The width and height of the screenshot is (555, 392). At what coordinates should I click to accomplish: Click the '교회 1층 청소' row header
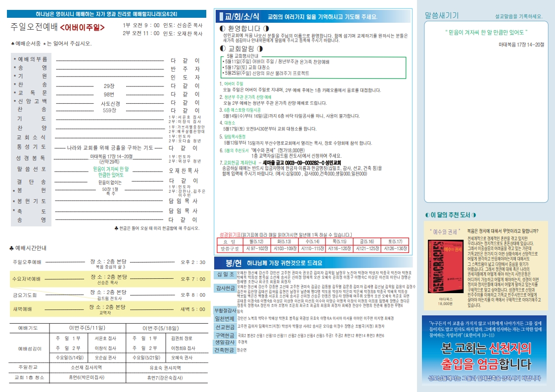coord(29,378)
